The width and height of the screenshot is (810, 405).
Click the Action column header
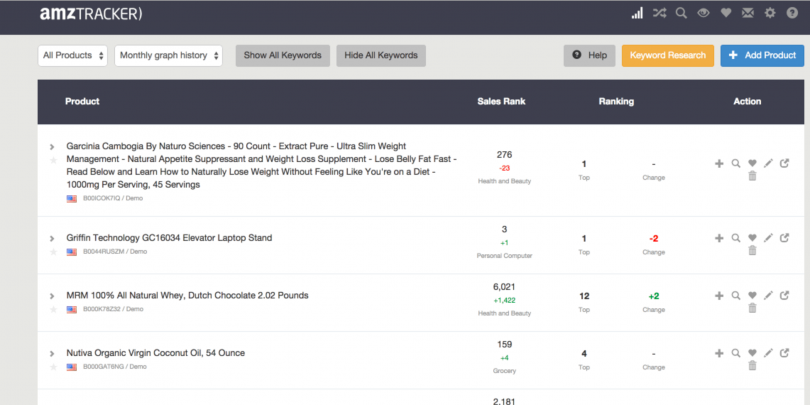747,101
